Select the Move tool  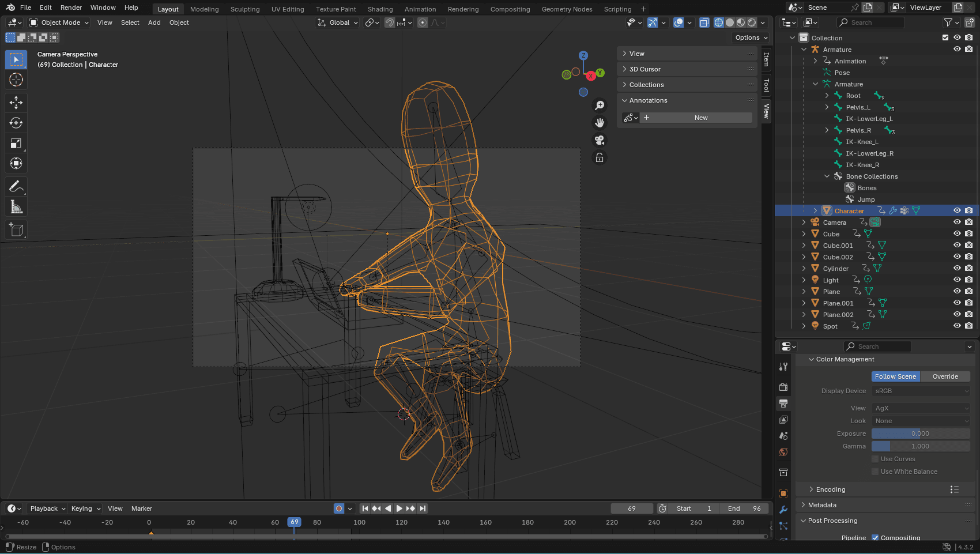click(16, 103)
